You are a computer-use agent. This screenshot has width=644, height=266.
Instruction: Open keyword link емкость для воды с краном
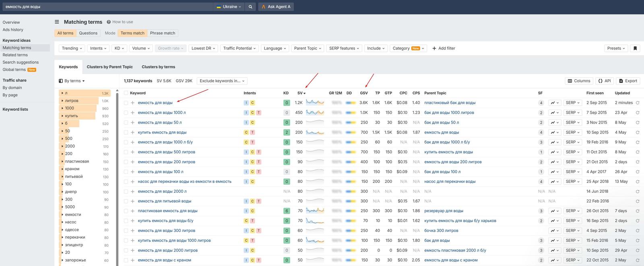pyautogui.click(x=164, y=260)
